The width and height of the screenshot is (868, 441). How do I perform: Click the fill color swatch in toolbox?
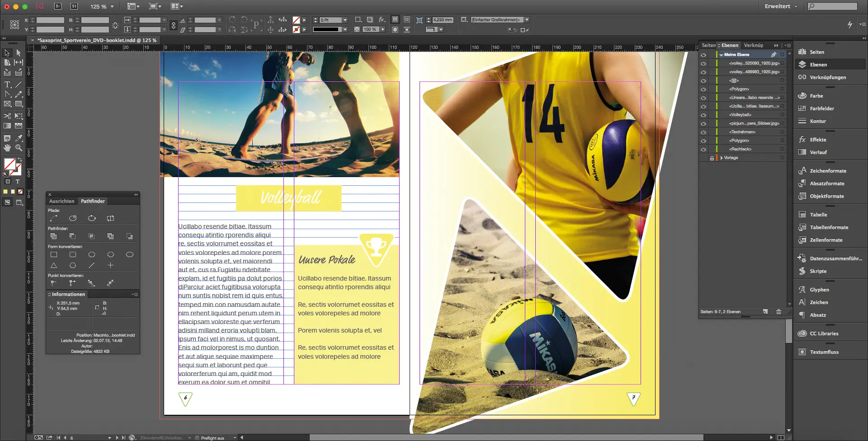tap(9, 164)
